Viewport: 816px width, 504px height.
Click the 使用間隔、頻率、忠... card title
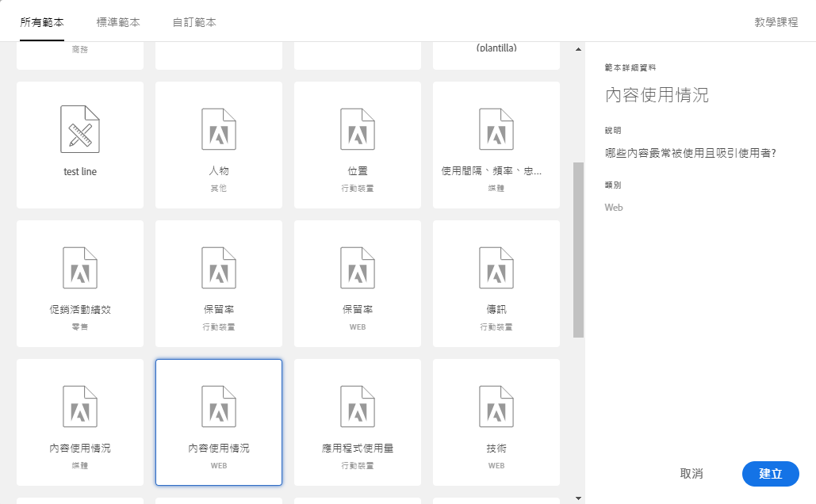click(x=492, y=170)
